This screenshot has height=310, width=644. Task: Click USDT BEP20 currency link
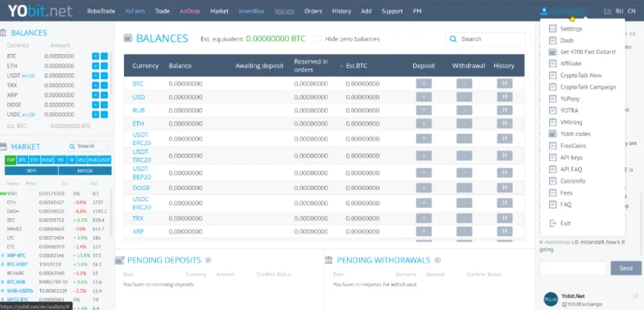[142, 173]
